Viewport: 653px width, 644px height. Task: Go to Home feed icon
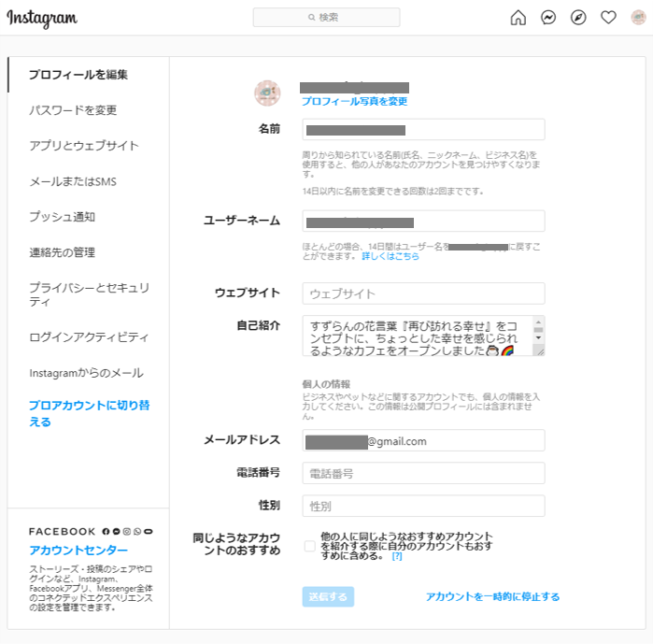click(x=518, y=18)
